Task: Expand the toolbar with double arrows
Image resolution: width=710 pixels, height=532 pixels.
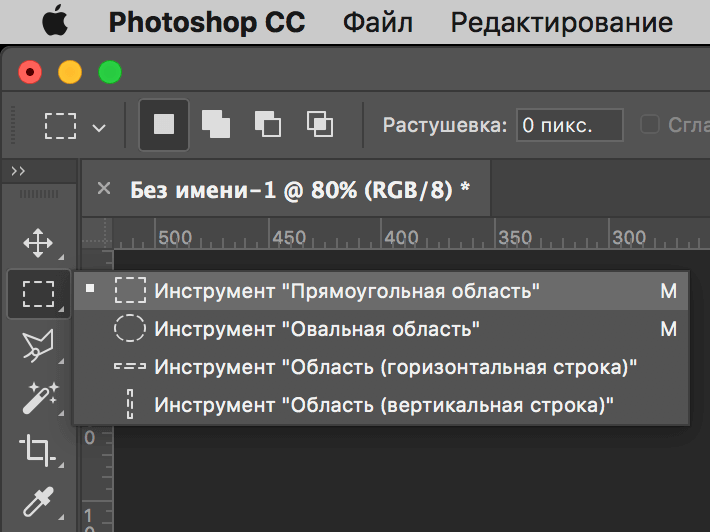Action: (18, 171)
